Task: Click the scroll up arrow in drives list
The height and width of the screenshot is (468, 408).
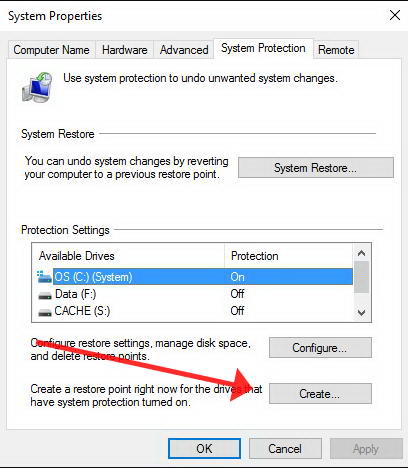Action: coord(361,253)
